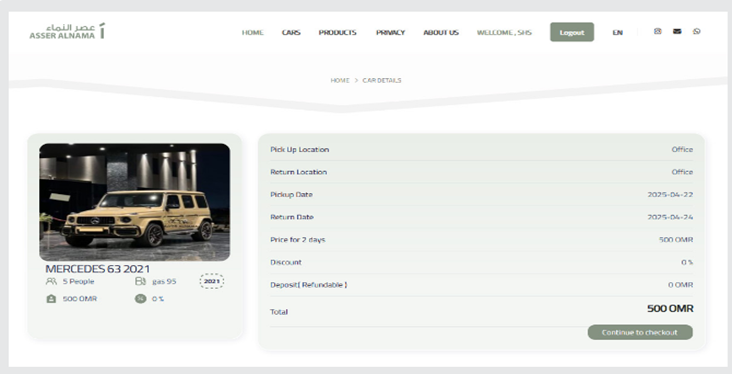This screenshot has width=732, height=374.
Task: Open the Mercedes G63 car photo
Action: pos(134,202)
